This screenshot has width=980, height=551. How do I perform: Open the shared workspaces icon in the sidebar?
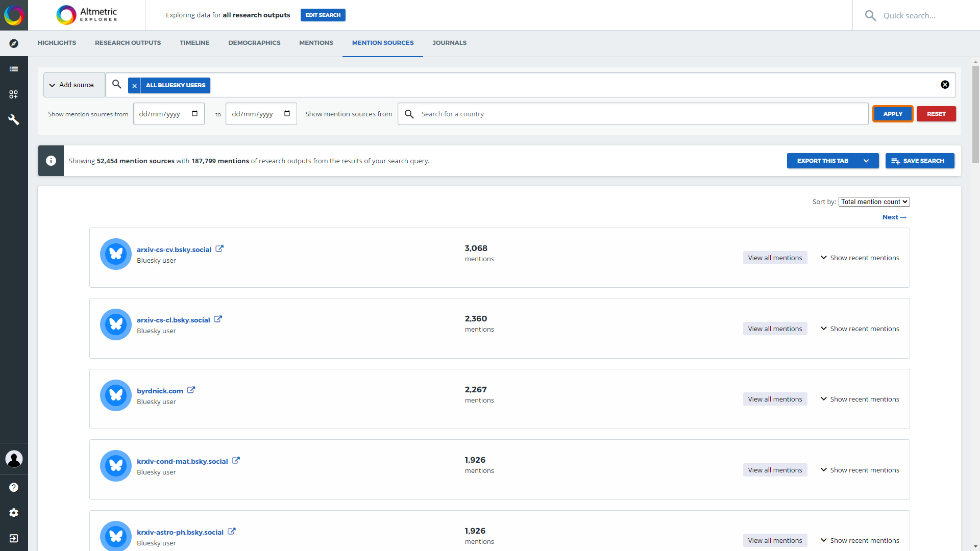14,94
